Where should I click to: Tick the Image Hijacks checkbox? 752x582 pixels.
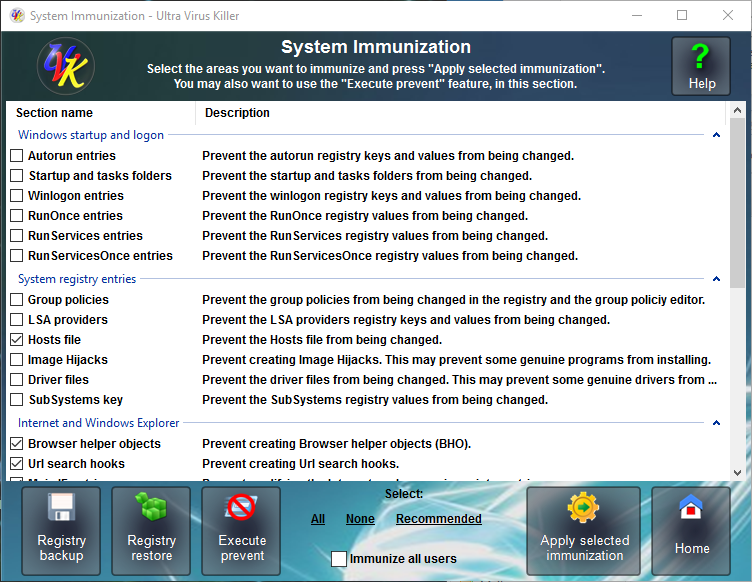pyautogui.click(x=17, y=360)
